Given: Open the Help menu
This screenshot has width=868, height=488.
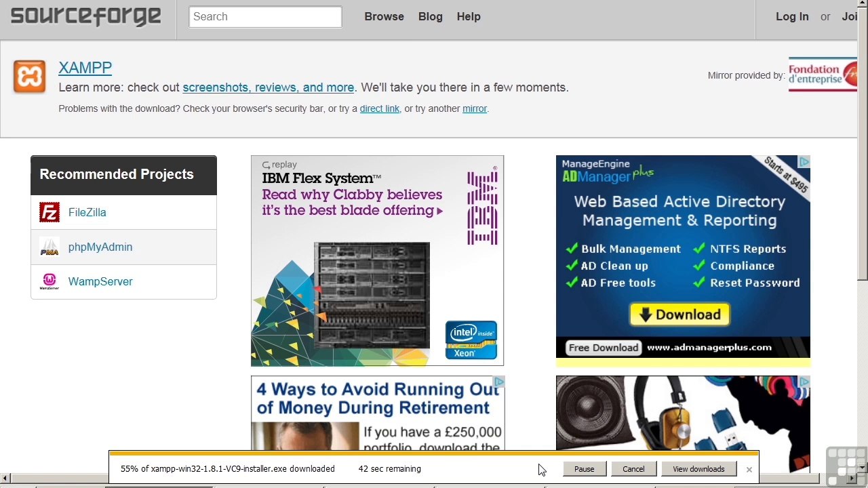Looking at the screenshot, I should coord(469,17).
